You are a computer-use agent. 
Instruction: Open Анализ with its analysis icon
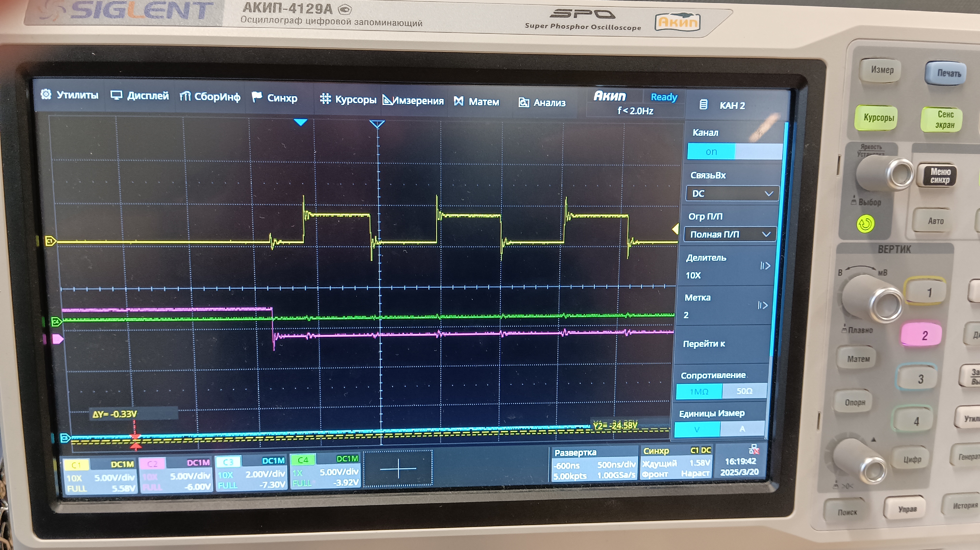pos(523,102)
